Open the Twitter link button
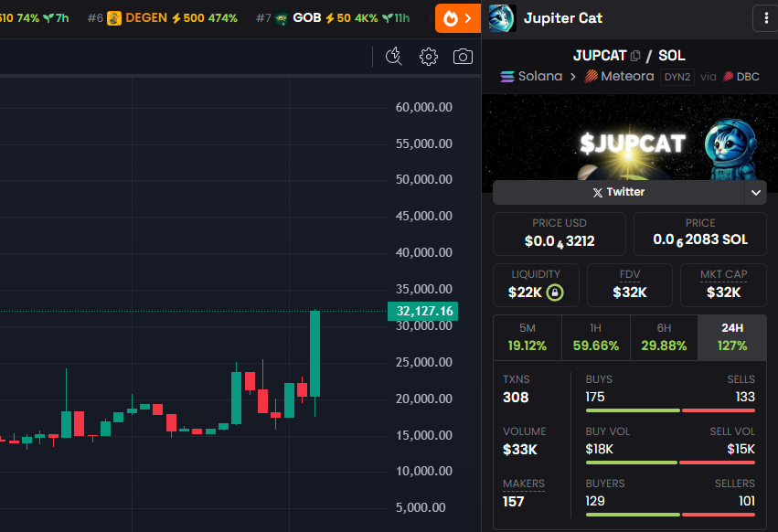Image resolution: width=778 pixels, height=532 pixels. pos(619,192)
